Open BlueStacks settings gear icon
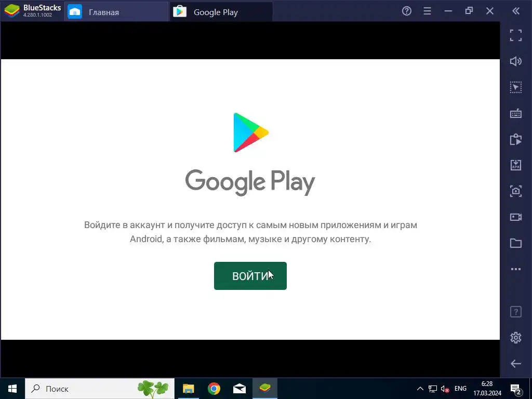The height and width of the screenshot is (399, 532). coord(516,338)
